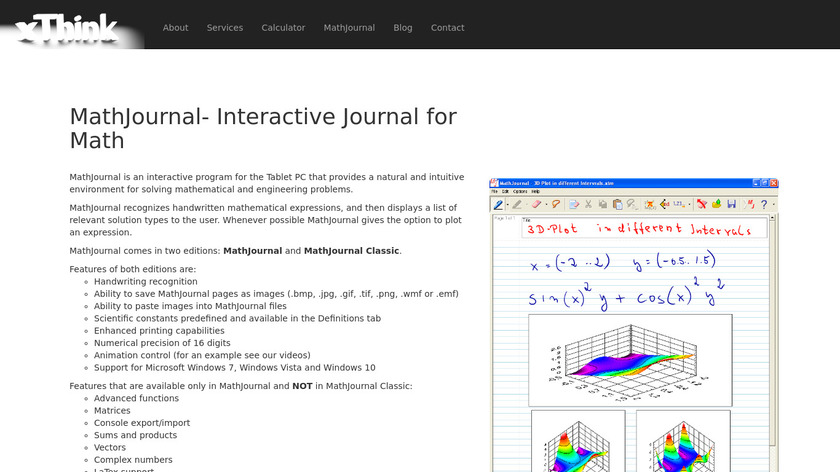Screen dimensions: 840x472
Task: Select the Highlighter tool in MathJournal toolbar
Action: click(517, 204)
